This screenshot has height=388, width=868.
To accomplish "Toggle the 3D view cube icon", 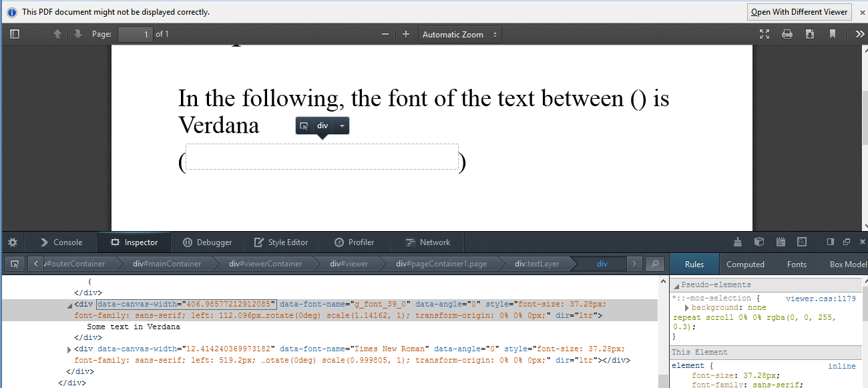I will pyautogui.click(x=758, y=242).
